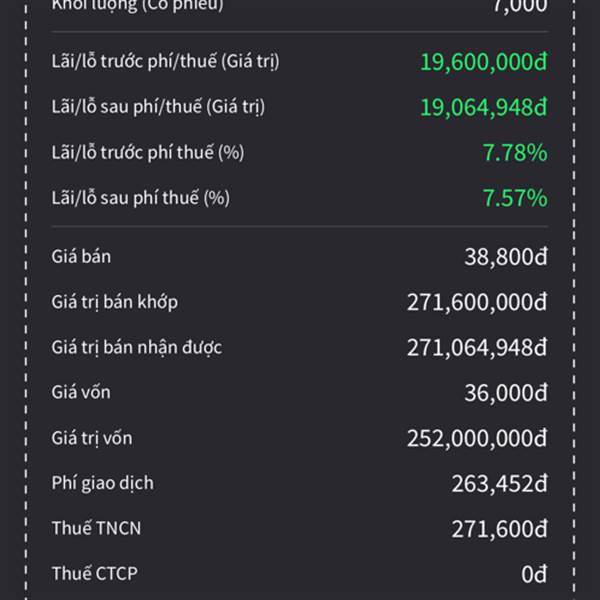The image size is (600, 600).
Task: Click the 'Lãi/lỗ sau phí thuế (%)' label
Action: coord(141,198)
